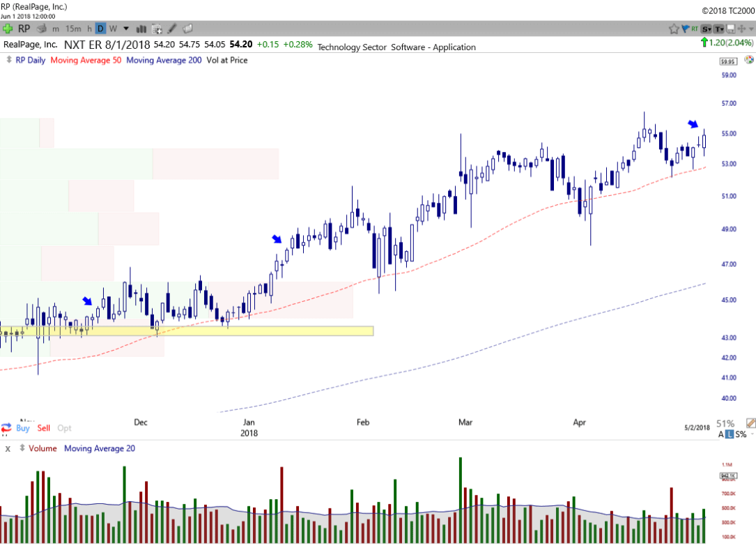Click the add indicator icon
756x550 pixels.
tap(157, 29)
